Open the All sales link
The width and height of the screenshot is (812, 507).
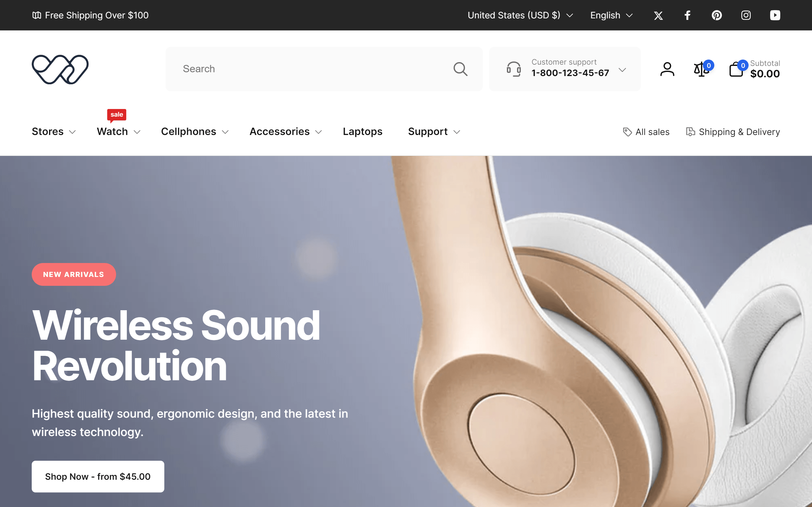pos(646,132)
